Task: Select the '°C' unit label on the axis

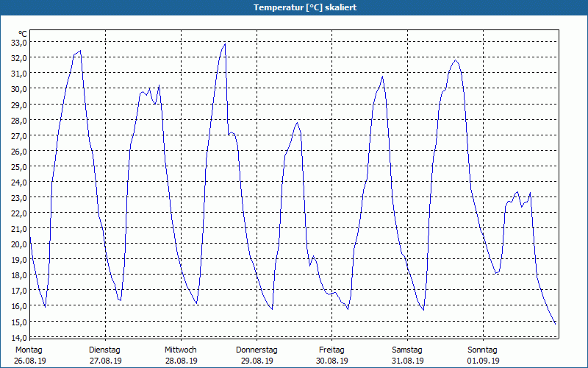Action: 23,35
